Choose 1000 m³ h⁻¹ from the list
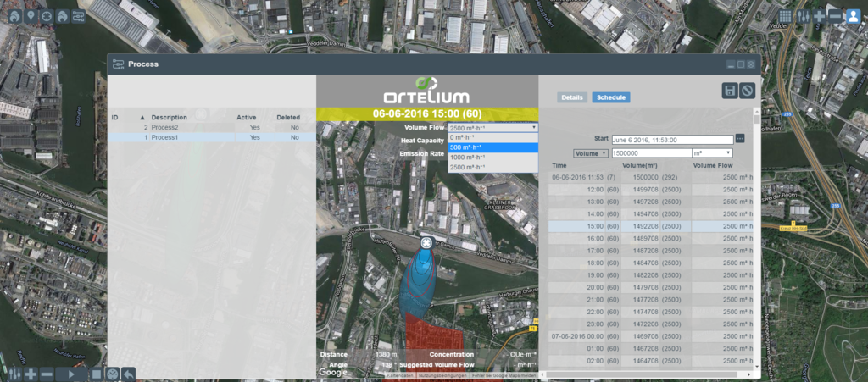Image resolution: width=868 pixels, height=382 pixels. click(x=492, y=157)
